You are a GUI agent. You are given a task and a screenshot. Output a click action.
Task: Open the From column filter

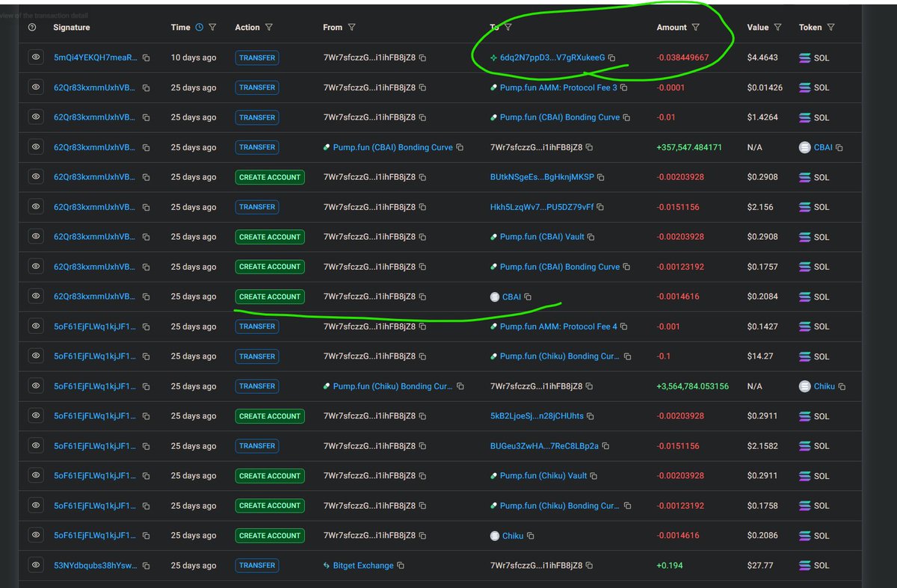click(x=351, y=28)
